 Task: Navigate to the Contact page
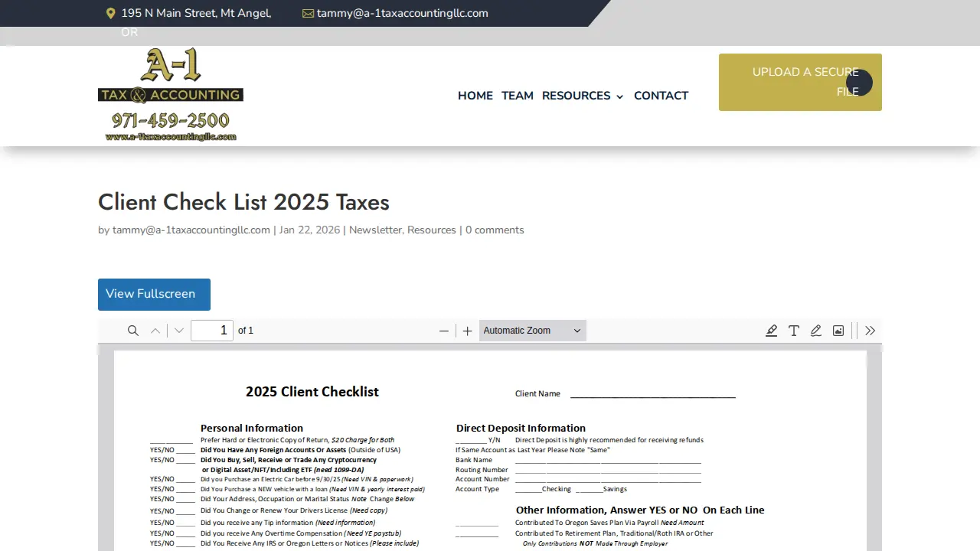click(661, 96)
